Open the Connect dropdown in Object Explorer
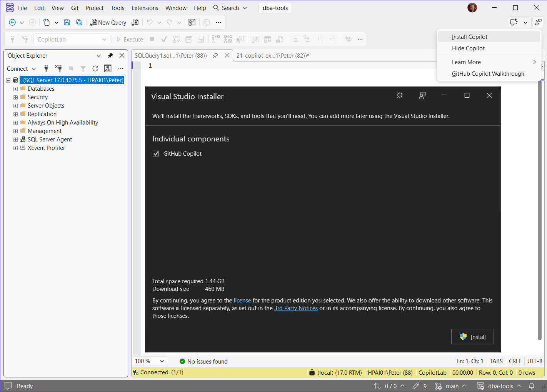The image size is (547, 392). [x=22, y=68]
